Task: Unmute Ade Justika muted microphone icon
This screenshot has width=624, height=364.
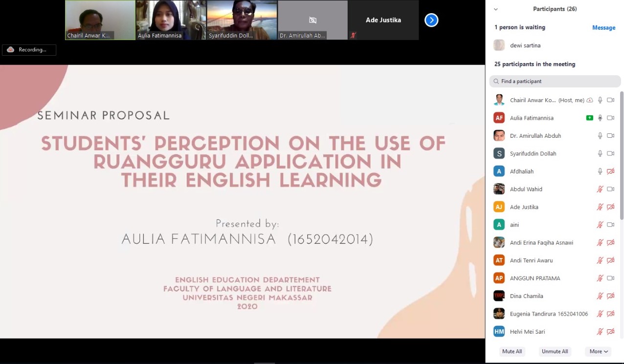Action: point(600,207)
